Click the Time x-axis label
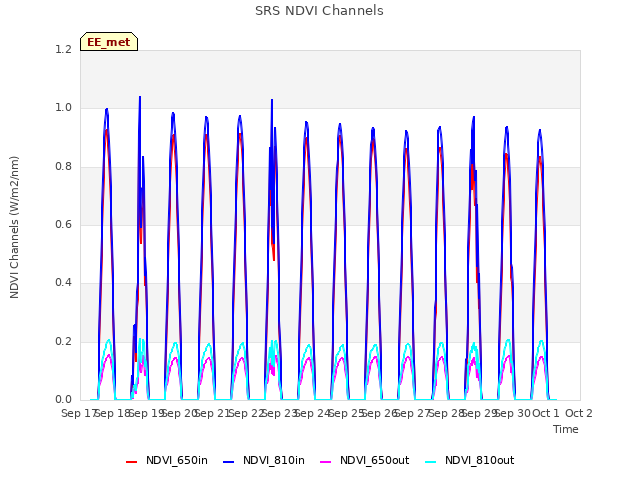This screenshot has width=640, height=480. (566, 429)
